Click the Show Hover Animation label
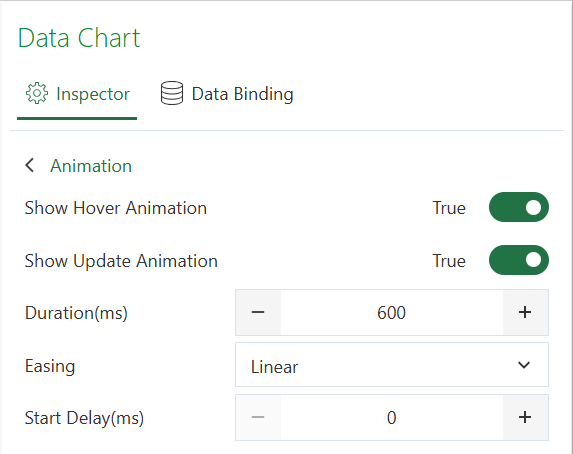 point(116,208)
